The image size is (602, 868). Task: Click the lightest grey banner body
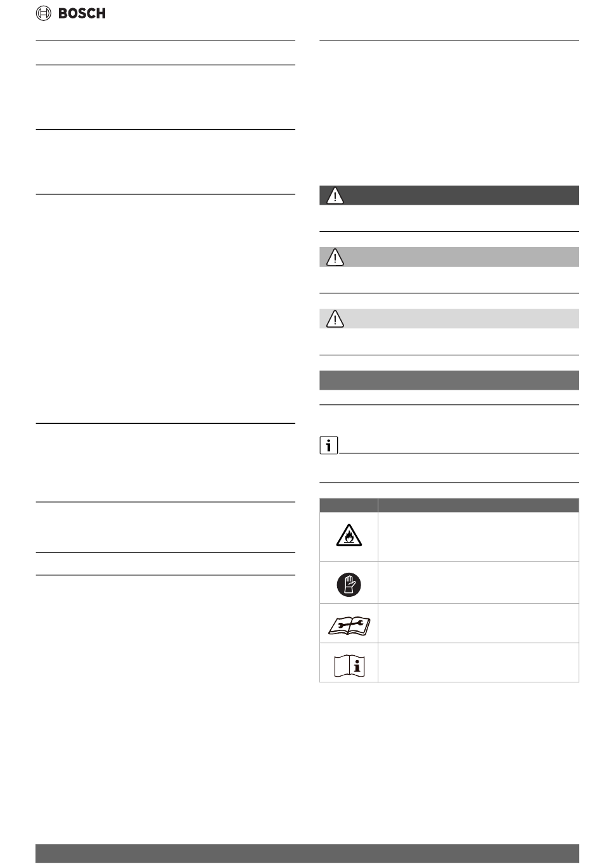coord(449,318)
